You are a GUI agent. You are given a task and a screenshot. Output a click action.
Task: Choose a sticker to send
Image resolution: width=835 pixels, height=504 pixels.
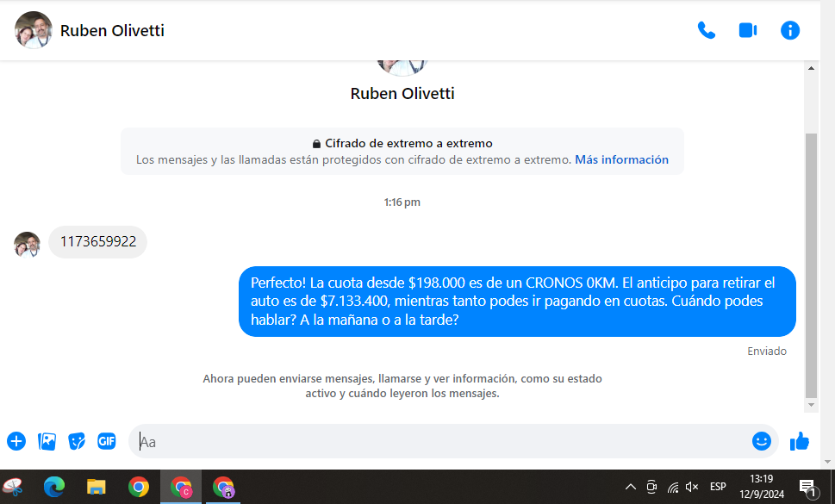77,441
